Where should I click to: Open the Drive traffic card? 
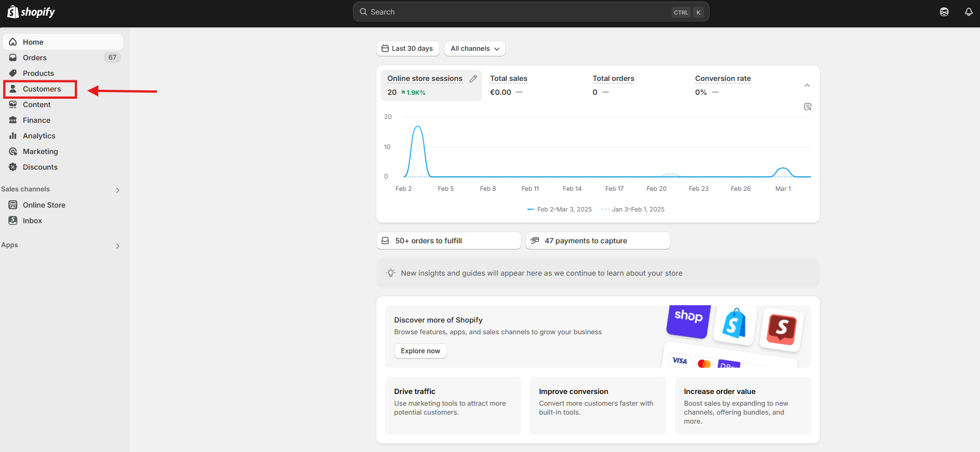[x=453, y=406]
